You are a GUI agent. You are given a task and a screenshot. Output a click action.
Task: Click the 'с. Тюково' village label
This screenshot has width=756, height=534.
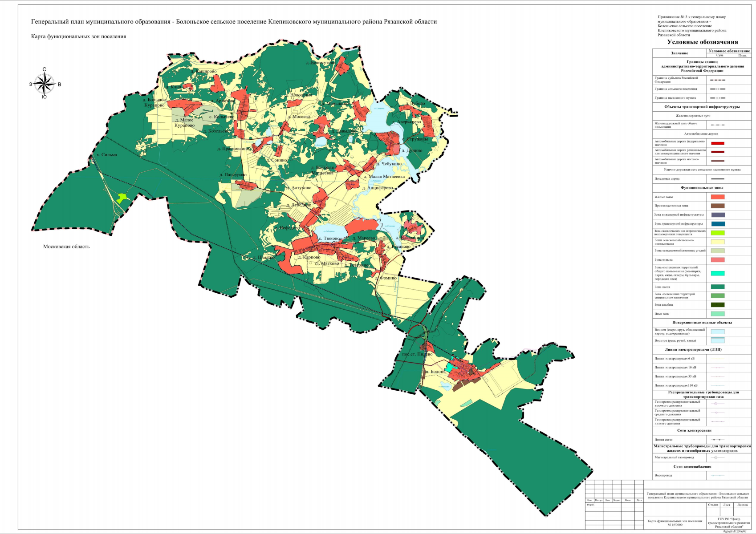pyautogui.click(x=329, y=239)
